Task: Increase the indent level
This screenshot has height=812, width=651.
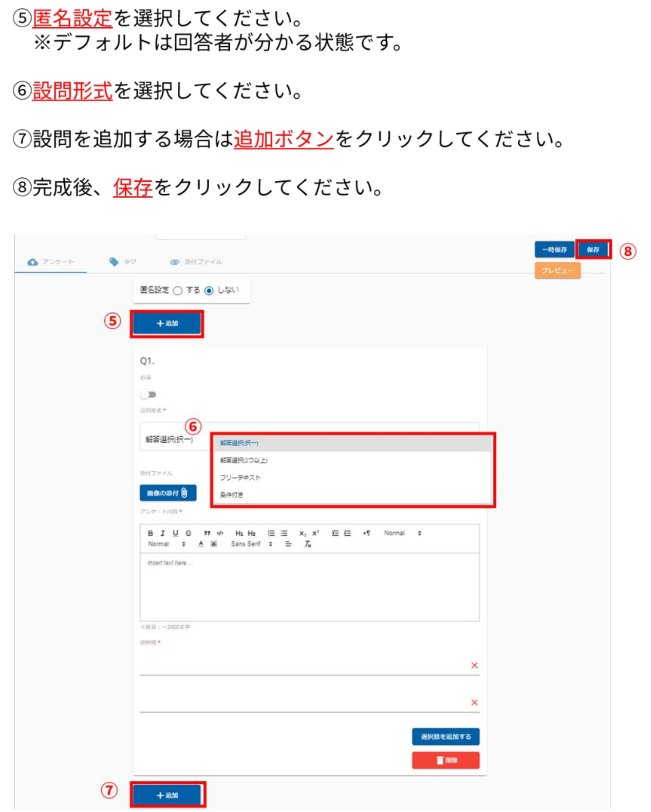Action: click(x=347, y=533)
